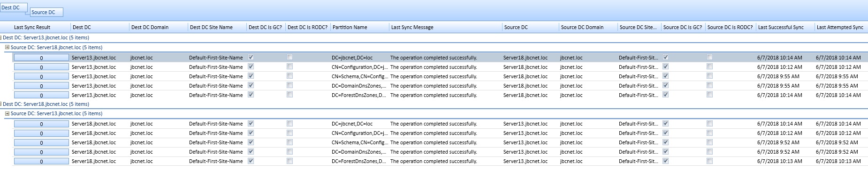The image size is (868, 178).
Task: Click Last Successful Sync 6/7/2018 10:12 AM for Server13 destination
Action: (x=779, y=67)
